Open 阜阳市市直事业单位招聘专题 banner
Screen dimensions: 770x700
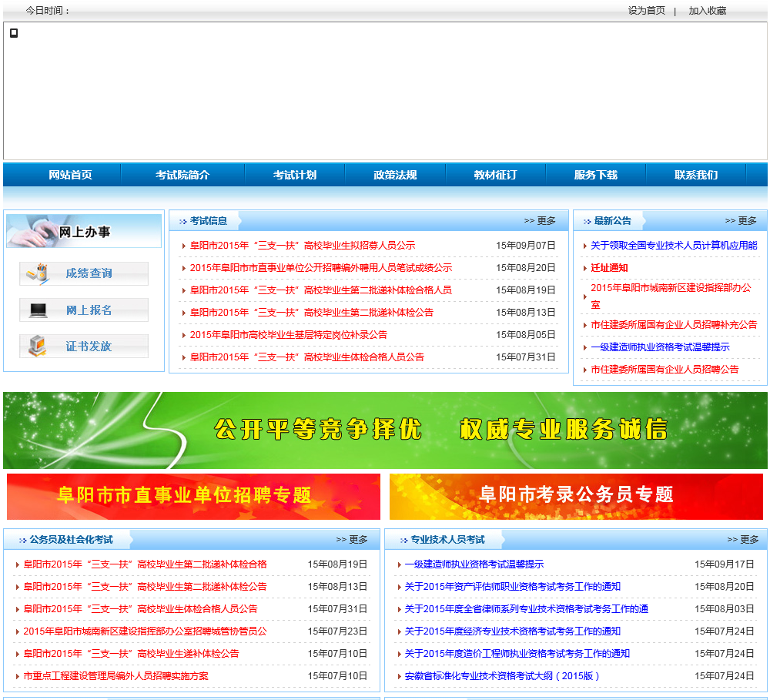[193, 496]
